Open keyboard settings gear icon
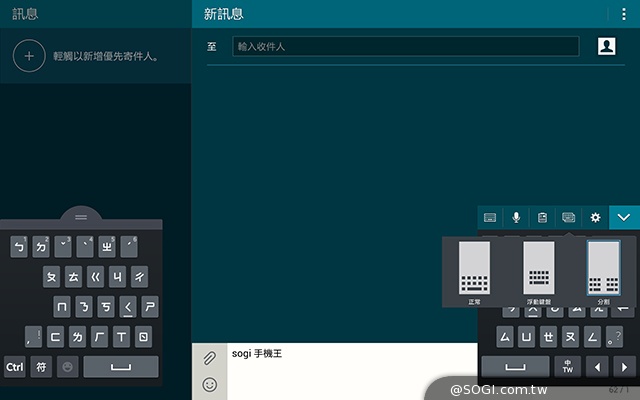 pos(595,218)
